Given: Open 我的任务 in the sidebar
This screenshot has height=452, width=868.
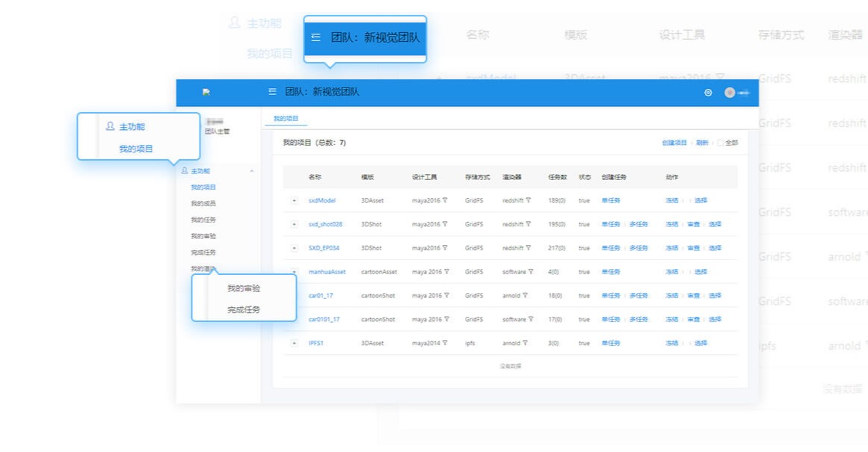Looking at the screenshot, I should [x=203, y=220].
